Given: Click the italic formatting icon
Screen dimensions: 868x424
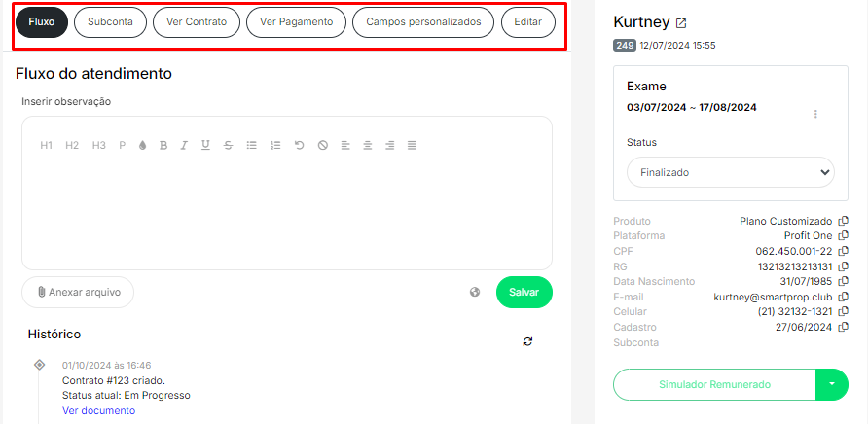Looking at the screenshot, I should [x=184, y=145].
